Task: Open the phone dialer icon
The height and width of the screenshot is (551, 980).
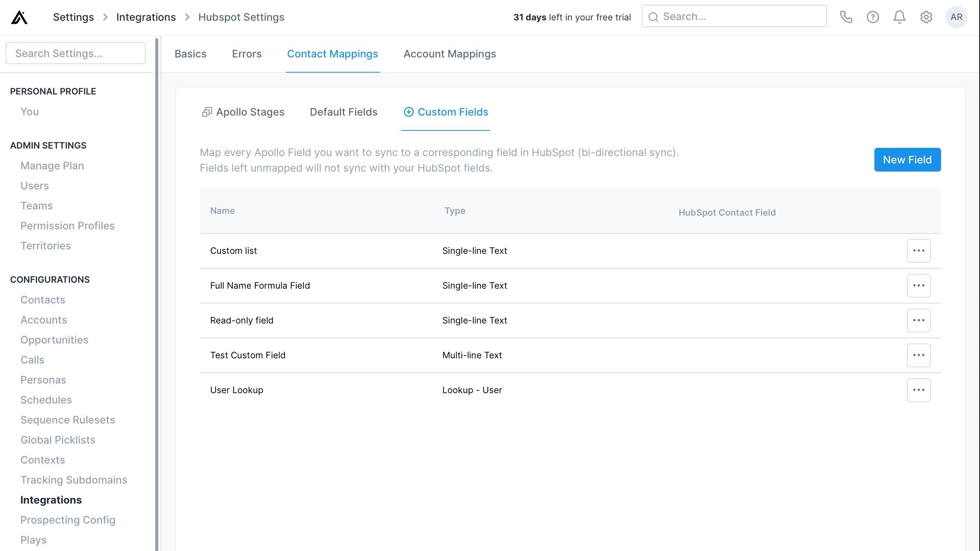Action: pyautogui.click(x=847, y=17)
